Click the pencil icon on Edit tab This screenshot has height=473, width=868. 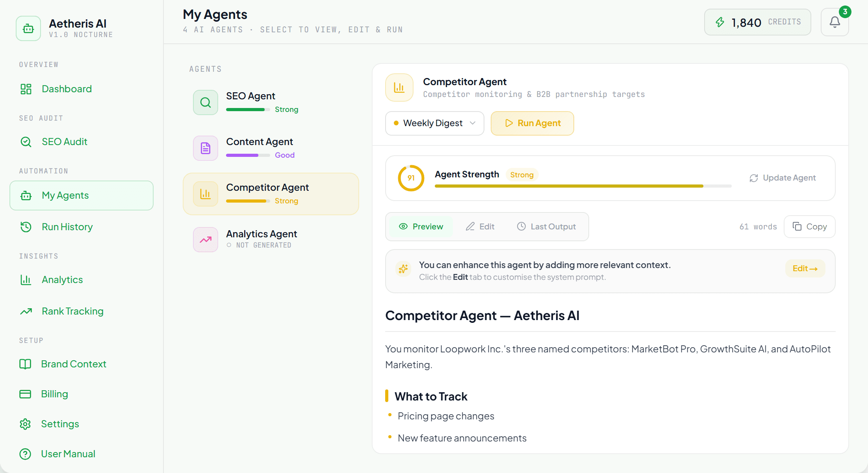(470, 227)
